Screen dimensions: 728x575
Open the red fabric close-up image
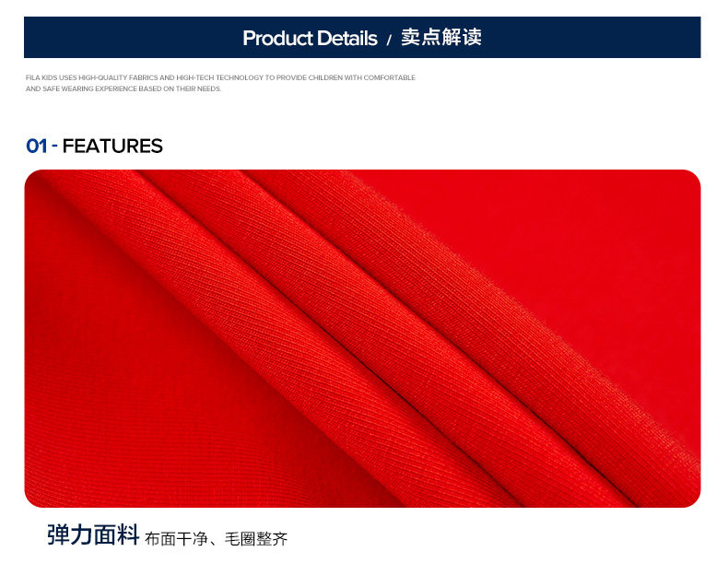tap(362, 338)
